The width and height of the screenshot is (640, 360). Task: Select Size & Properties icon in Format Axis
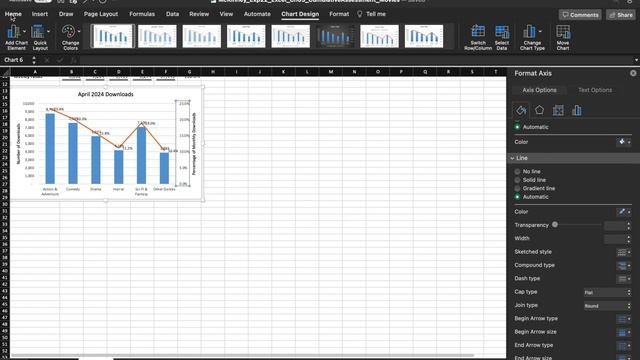pyautogui.click(x=558, y=110)
